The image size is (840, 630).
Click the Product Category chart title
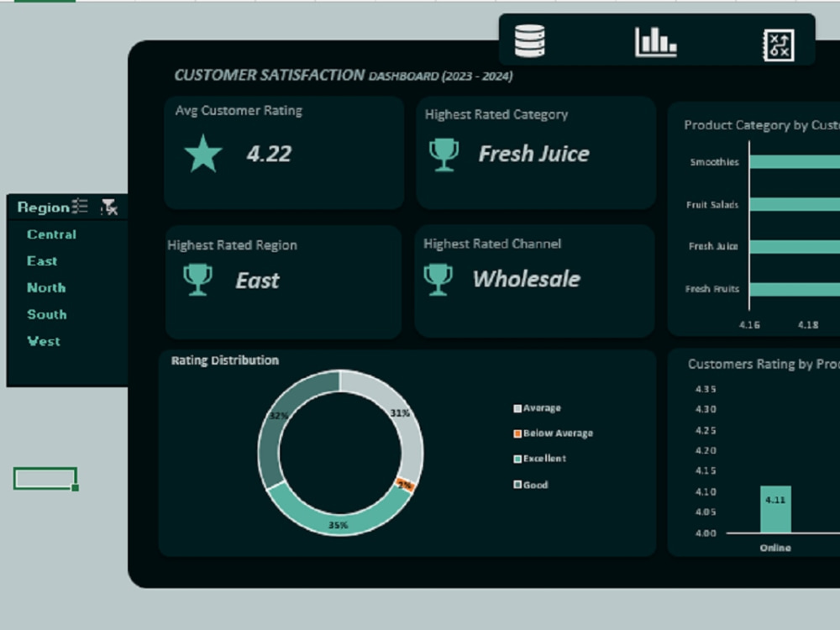pyautogui.click(x=762, y=125)
